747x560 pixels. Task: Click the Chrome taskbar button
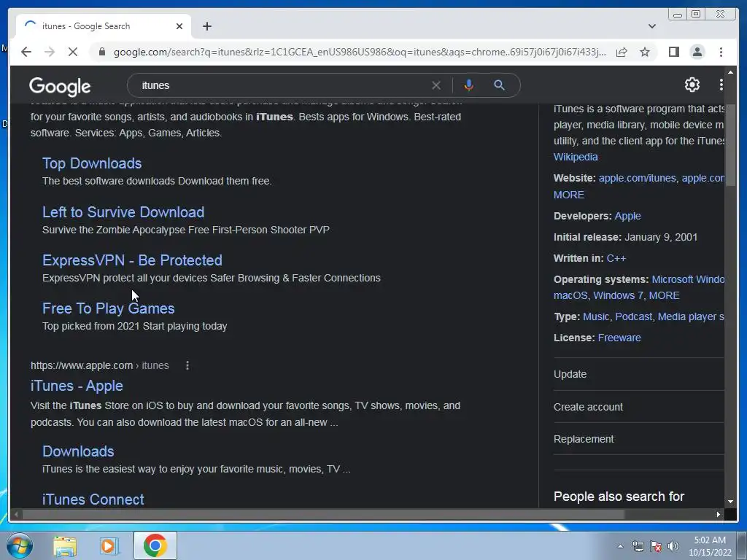point(155,545)
